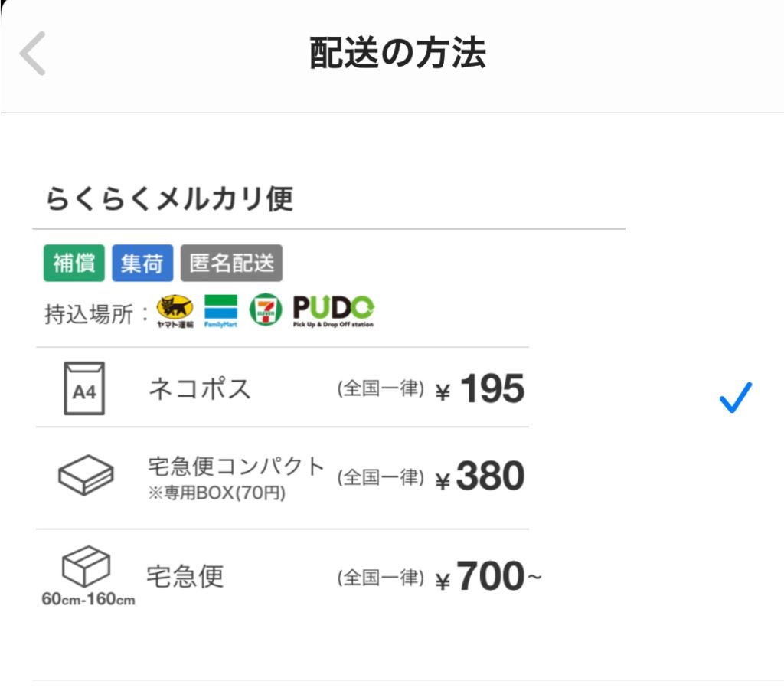Select the ネコポス shipping option
The height and width of the screenshot is (691, 784).
[x=199, y=389]
